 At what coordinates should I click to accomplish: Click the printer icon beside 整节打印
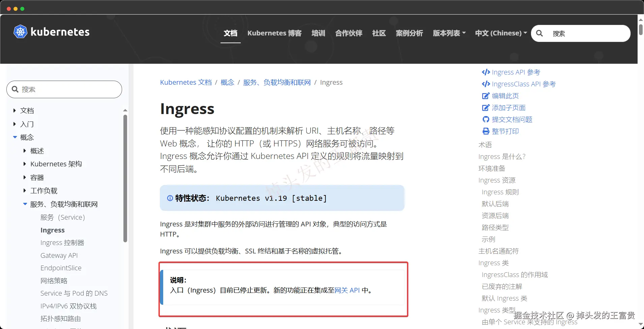tap(486, 131)
